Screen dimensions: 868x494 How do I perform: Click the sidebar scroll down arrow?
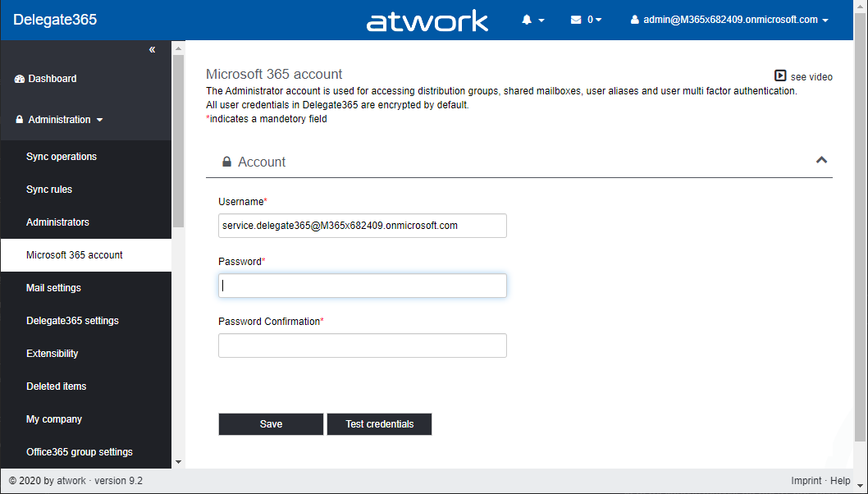pyautogui.click(x=178, y=462)
